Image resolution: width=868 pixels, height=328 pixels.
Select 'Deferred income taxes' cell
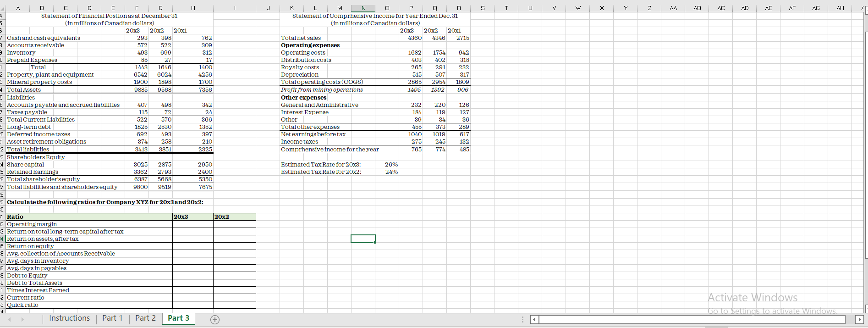click(x=38, y=134)
